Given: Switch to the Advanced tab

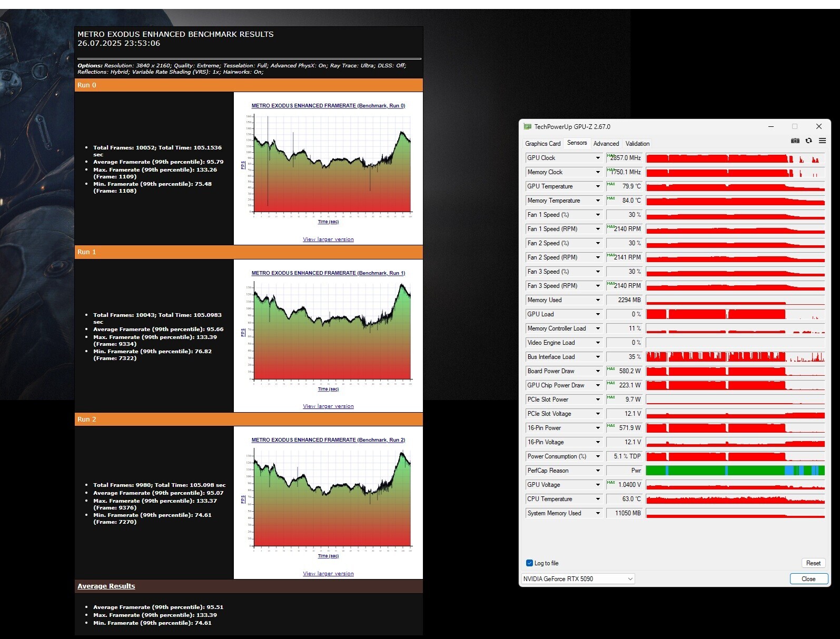Looking at the screenshot, I should (x=606, y=144).
